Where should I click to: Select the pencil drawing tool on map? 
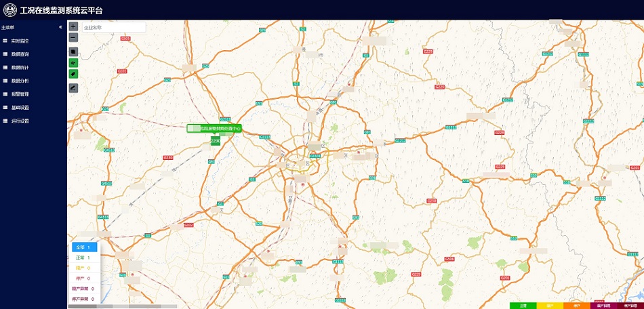[73, 88]
